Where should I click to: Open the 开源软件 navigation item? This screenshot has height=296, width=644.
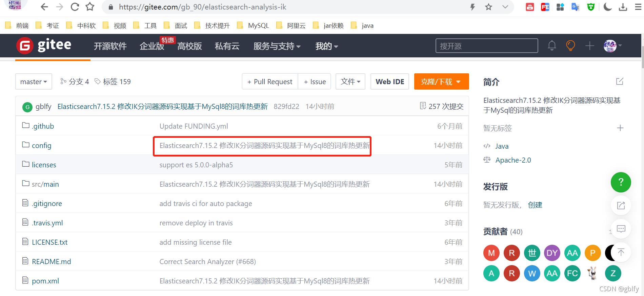[x=110, y=46]
